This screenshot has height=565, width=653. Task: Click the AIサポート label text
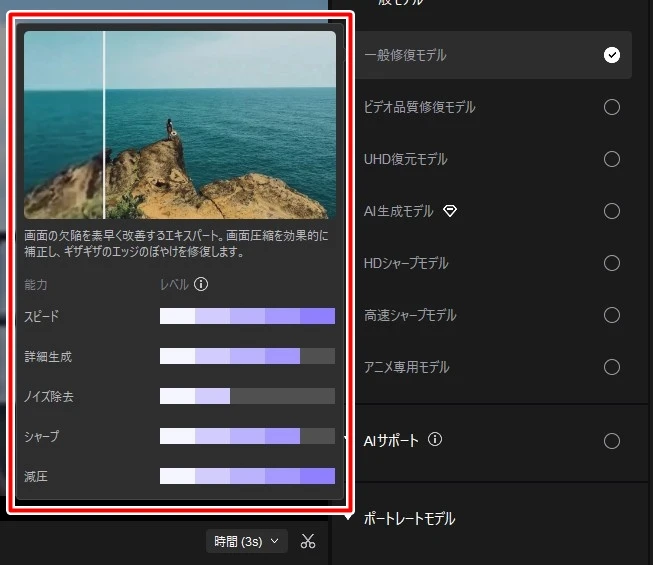pos(391,441)
